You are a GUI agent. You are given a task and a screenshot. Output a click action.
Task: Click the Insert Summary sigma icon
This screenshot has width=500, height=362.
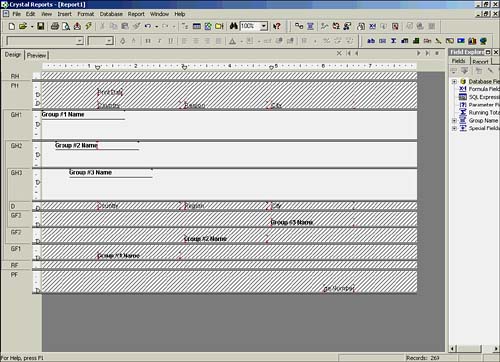tap(393, 41)
